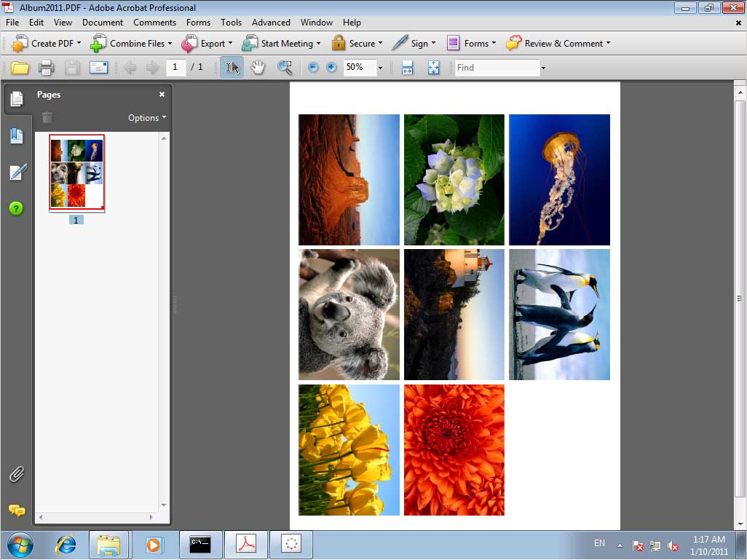Open the Attachments panel via paperclip icon
747x560 pixels.
pyautogui.click(x=16, y=475)
